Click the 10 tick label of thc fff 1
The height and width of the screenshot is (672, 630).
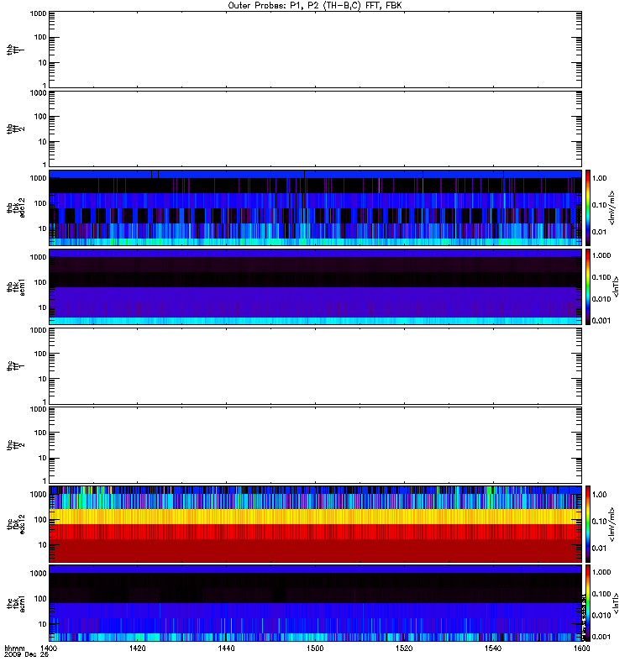point(43,379)
